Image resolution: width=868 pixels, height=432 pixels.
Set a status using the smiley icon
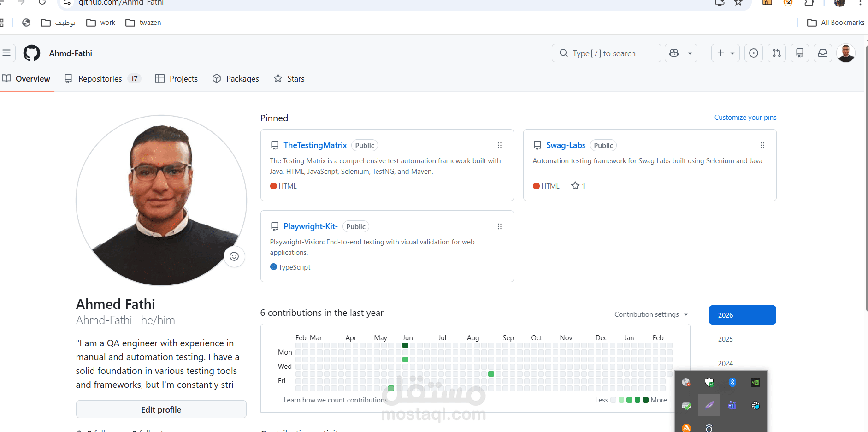point(234,256)
